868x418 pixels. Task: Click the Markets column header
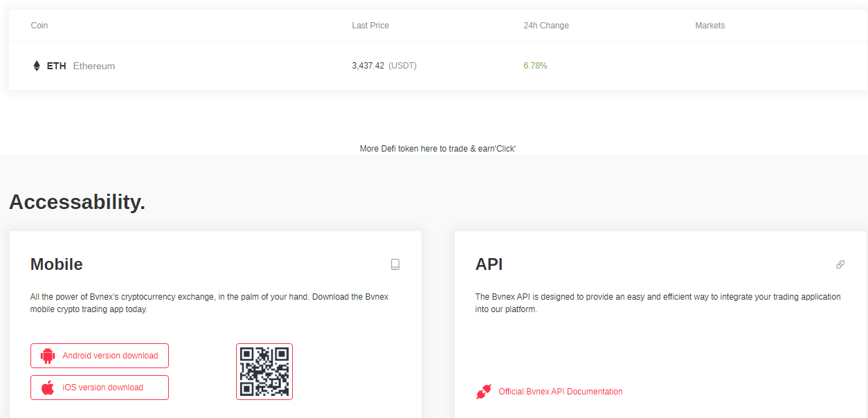[x=709, y=26]
